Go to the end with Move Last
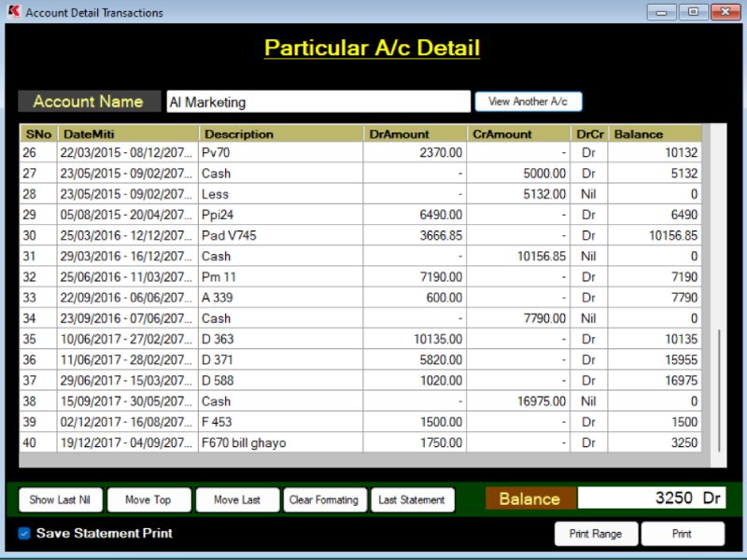 pos(237,500)
